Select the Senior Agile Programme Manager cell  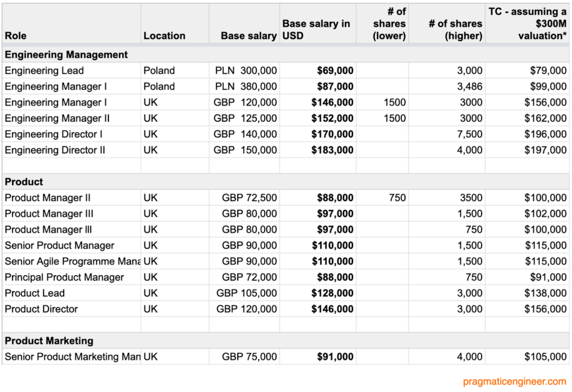(72, 261)
